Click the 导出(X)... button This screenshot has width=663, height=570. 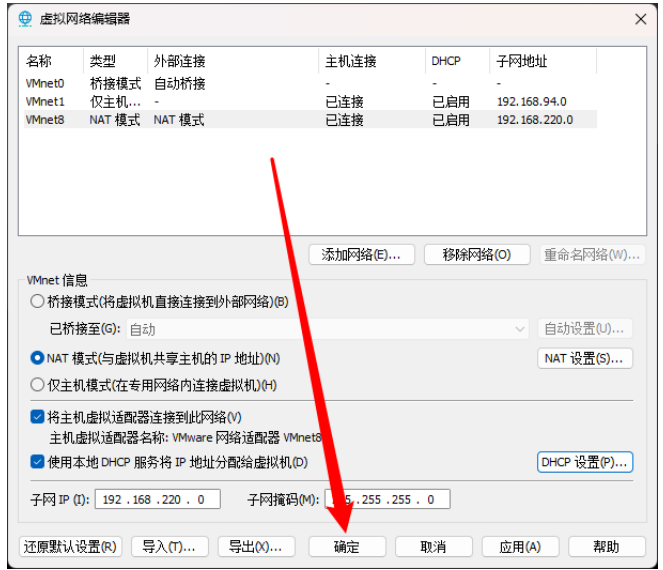(x=257, y=547)
